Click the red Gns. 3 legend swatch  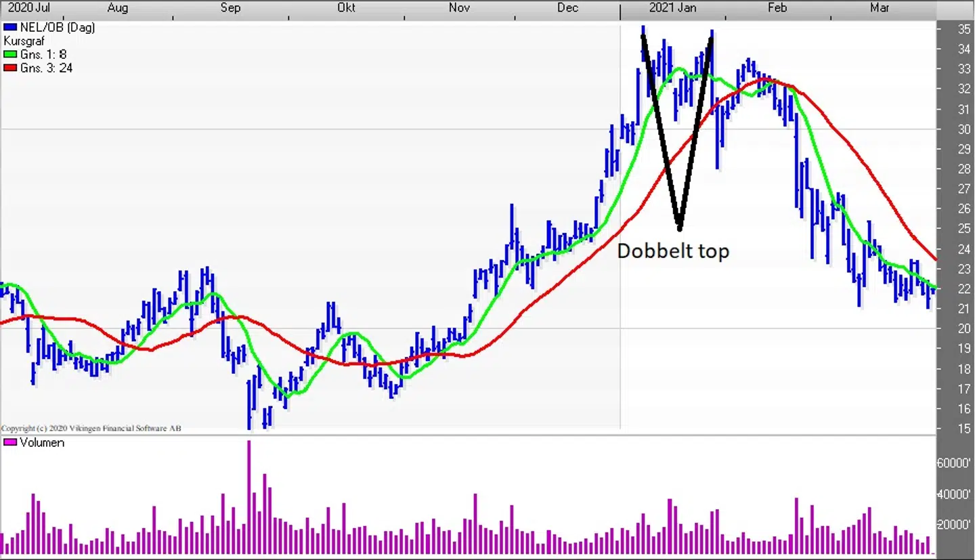coord(9,68)
